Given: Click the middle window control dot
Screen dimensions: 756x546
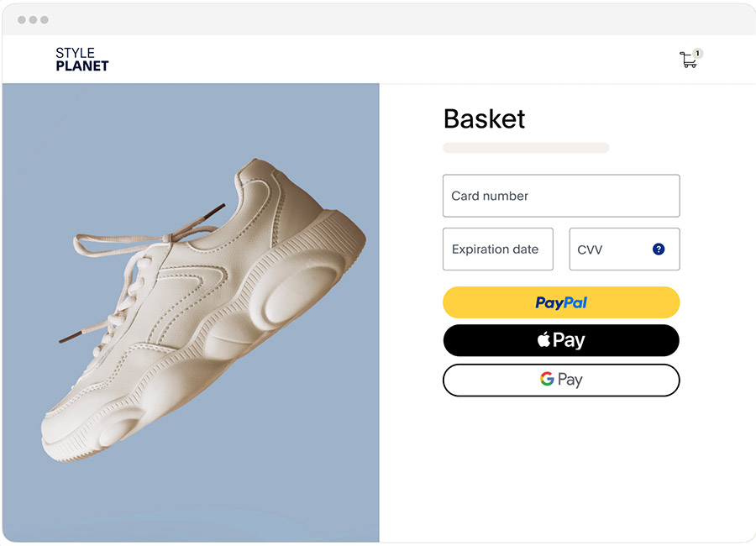Looking at the screenshot, I should [33, 19].
